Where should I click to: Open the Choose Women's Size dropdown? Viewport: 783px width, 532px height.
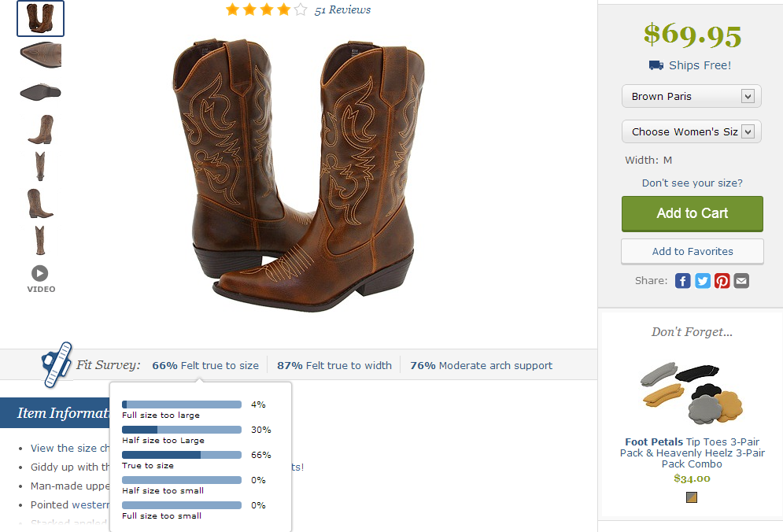pyautogui.click(x=691, y=131)
